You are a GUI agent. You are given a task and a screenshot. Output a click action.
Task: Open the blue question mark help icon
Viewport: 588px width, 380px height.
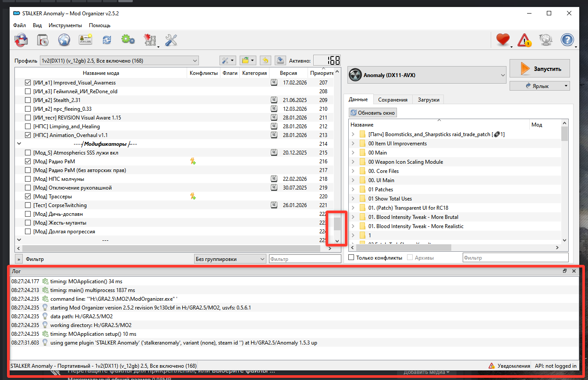(x=567, y=40)
